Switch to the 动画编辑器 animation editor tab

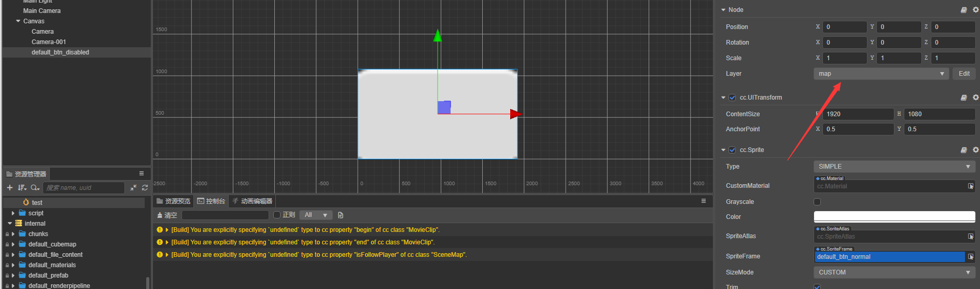click(x=252, y=201)
